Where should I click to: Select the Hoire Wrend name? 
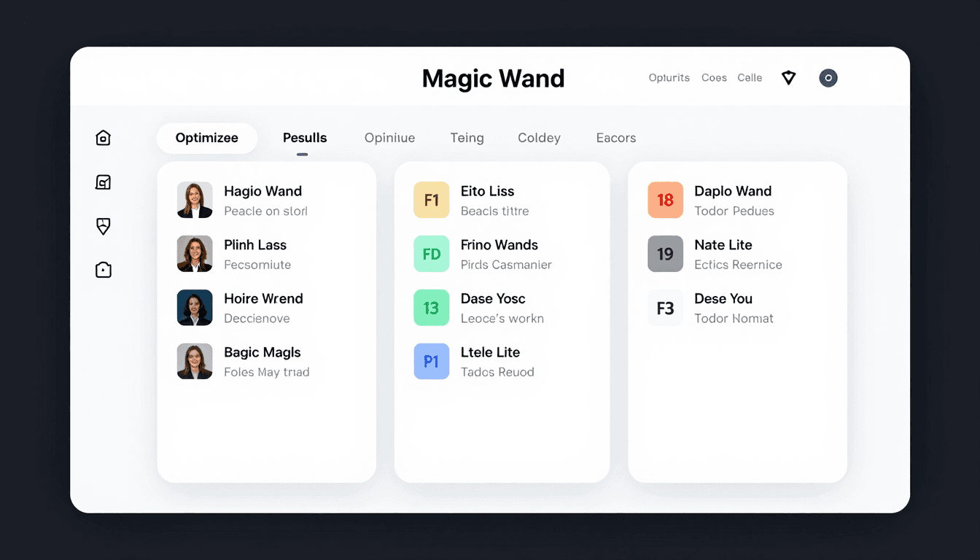[x=263, y=298]
